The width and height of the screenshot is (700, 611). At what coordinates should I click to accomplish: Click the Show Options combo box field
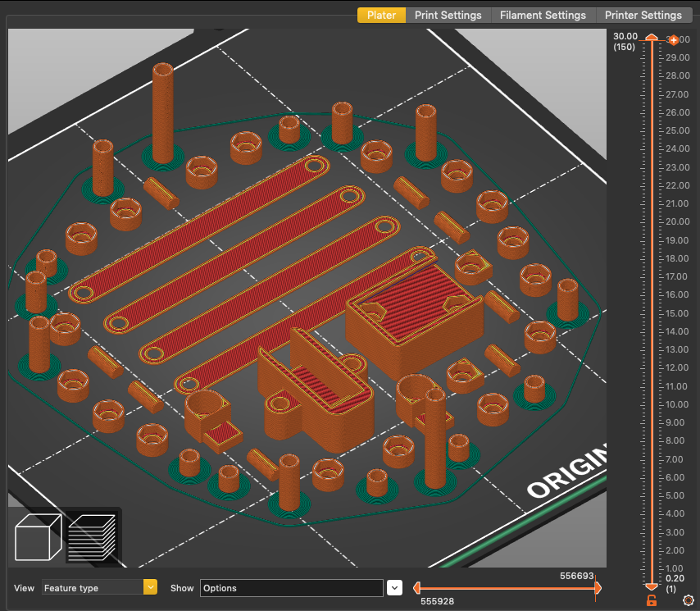[291, 588]
